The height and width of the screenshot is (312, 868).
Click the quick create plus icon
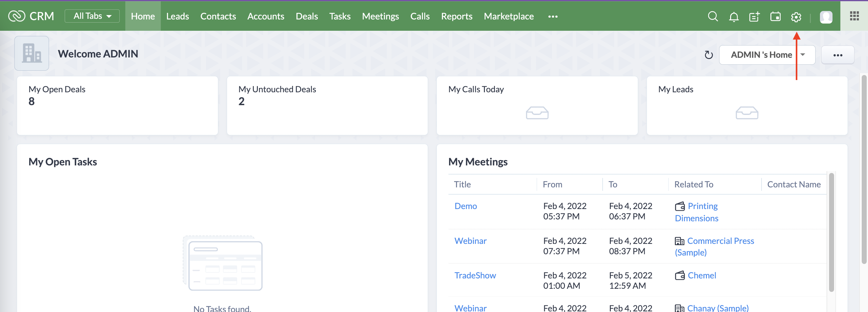pyautogui.click(x=754, y=17)
